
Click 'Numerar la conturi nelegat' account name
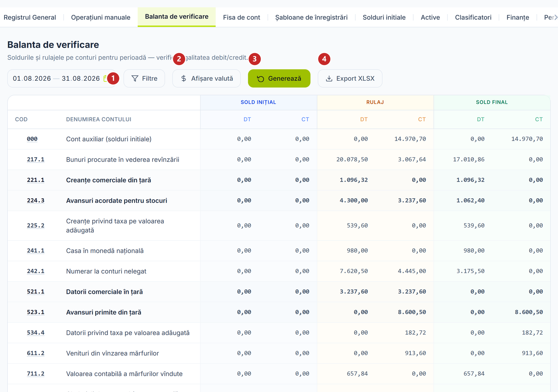[106, 271]
